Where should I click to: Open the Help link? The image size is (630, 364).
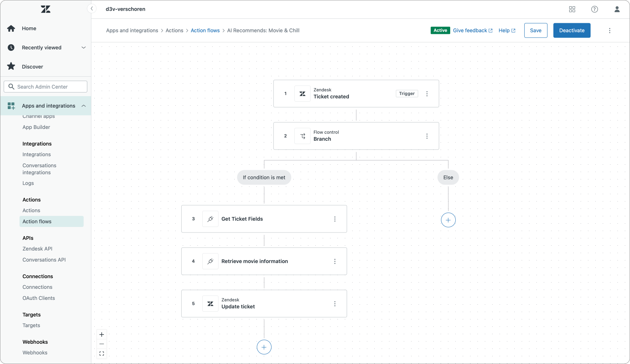[507, 31]
